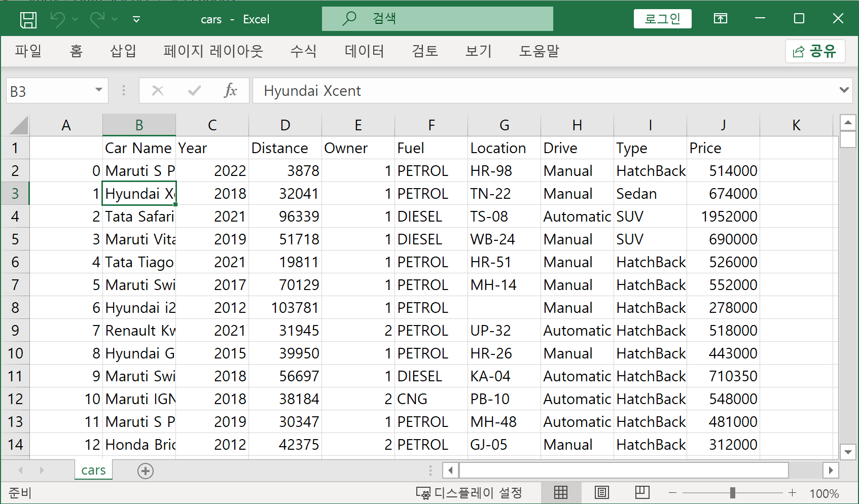Click previous sheet navigation arrow
859x504 pixels.
[x=21, y=471]
